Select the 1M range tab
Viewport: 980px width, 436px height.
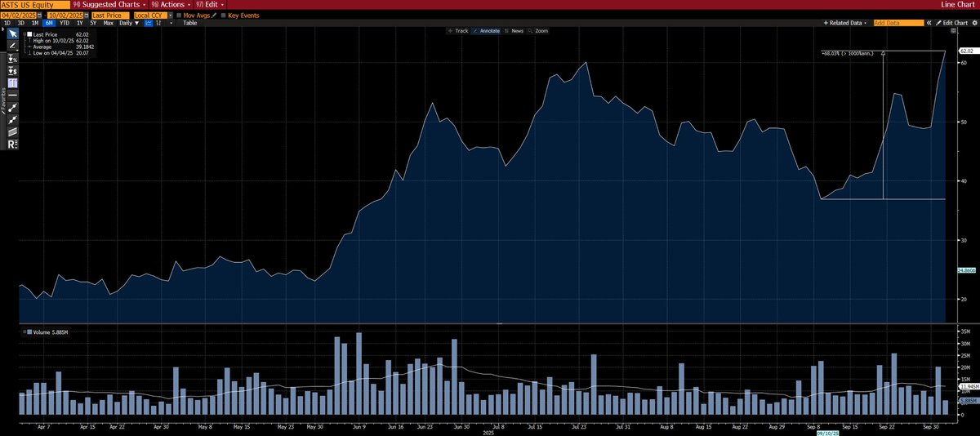tap(35, 23)
